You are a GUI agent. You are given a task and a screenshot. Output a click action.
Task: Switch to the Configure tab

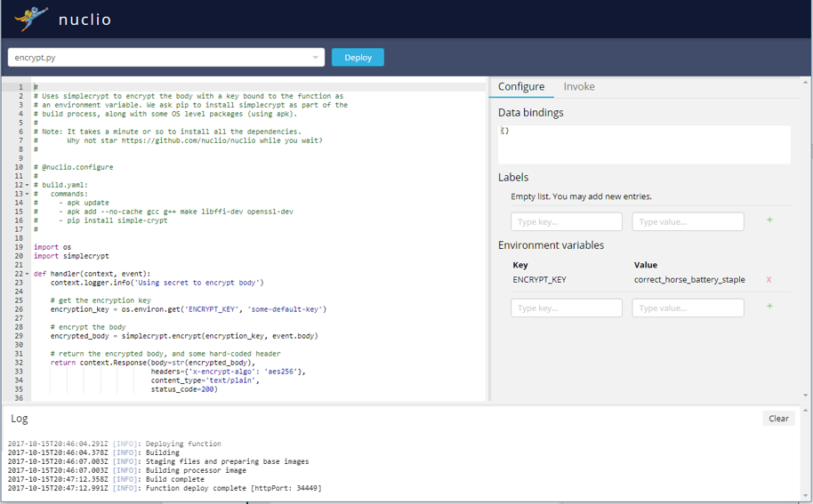click(x=521, y=86)
